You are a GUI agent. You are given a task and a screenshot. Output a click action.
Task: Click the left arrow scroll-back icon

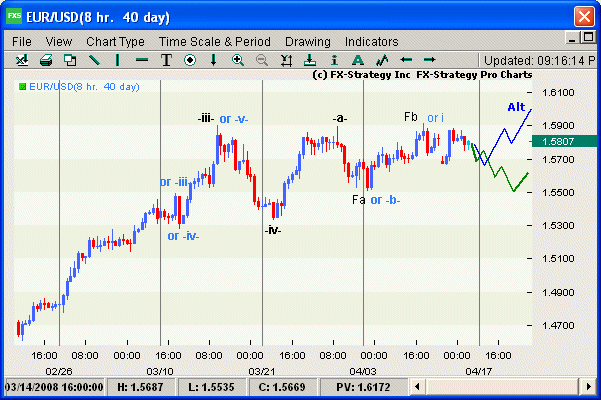[406, 60]
